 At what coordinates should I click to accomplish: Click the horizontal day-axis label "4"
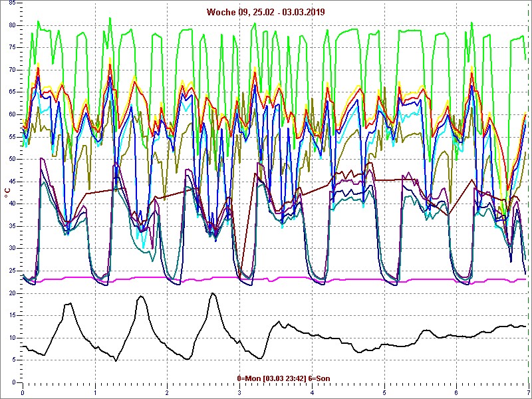coord(312,393)
